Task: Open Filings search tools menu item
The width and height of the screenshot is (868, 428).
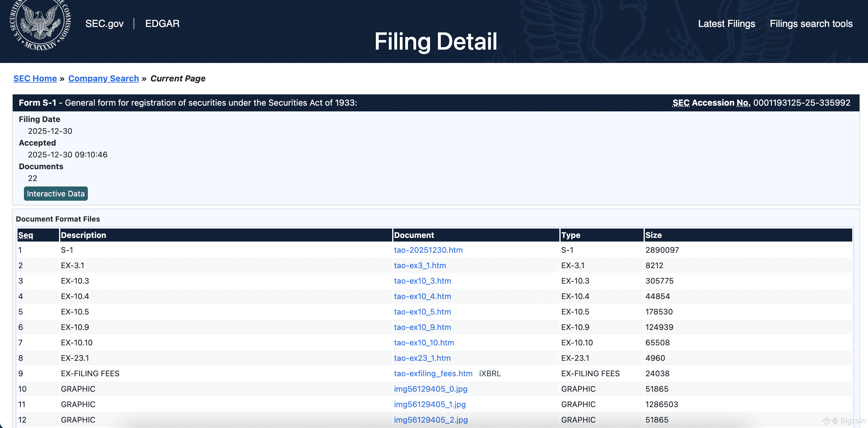Action: coord(811,24)
